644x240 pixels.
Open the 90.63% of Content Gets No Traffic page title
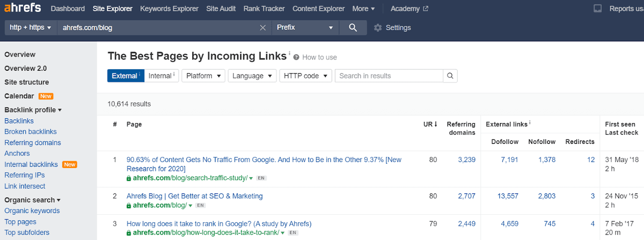[x=264, y=164]
